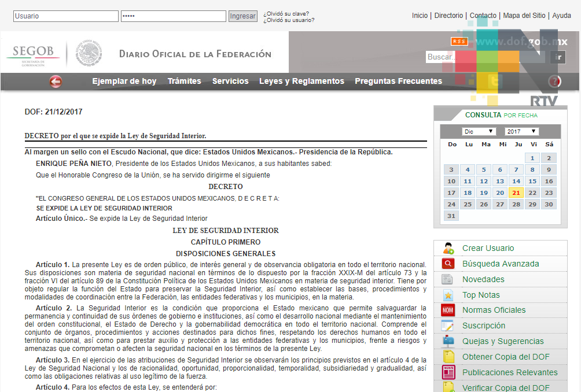
Task: Open Ejemplar de hoy menu
Action: 124,81
